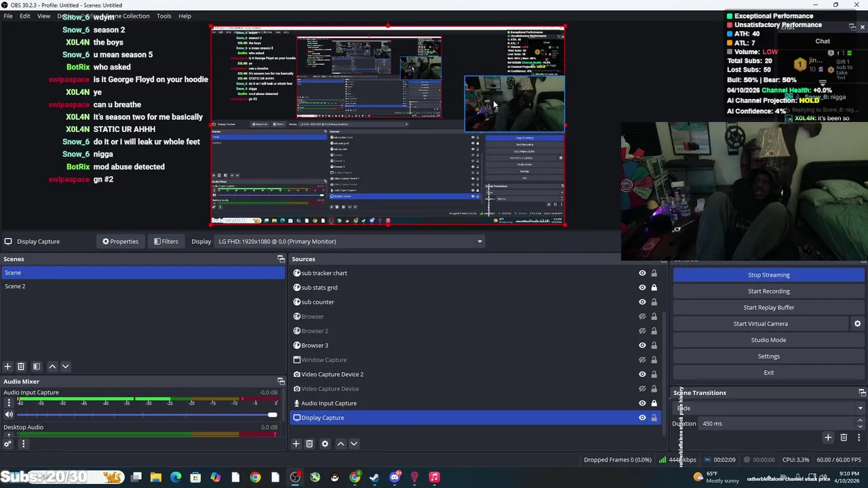Click Start Virtual Camera button
Screen dimensions: 868x488
click(x=760, y=324)
